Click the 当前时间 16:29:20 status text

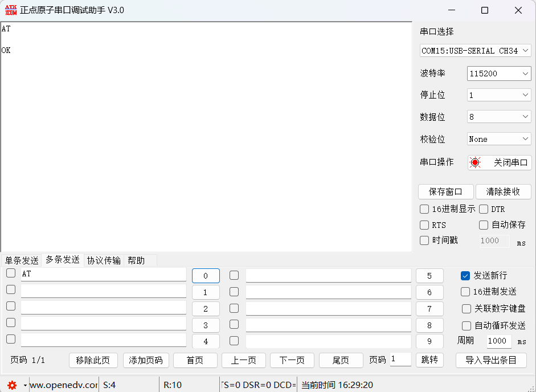pyautogui.click(x=337, y=385)
